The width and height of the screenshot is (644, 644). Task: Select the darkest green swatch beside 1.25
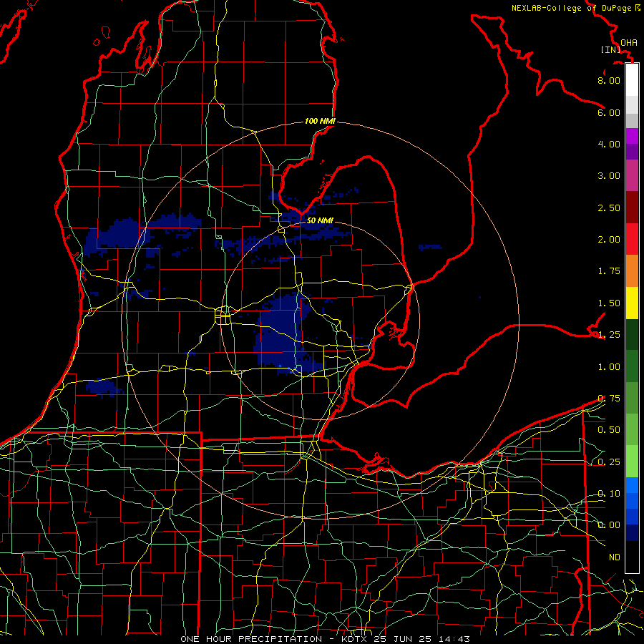coord(632,335)
